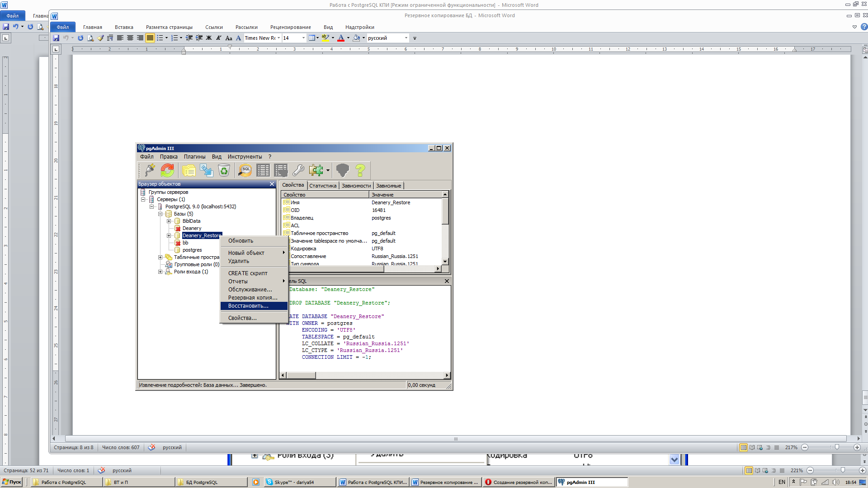This screenshot has height=488, width=868.
Task: Open the font color dropdown arrow
Action: coord(348,38)
